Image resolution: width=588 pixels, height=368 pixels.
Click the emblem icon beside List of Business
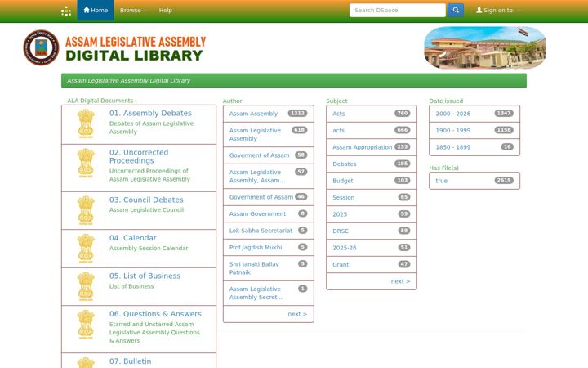tap(86, 286)
